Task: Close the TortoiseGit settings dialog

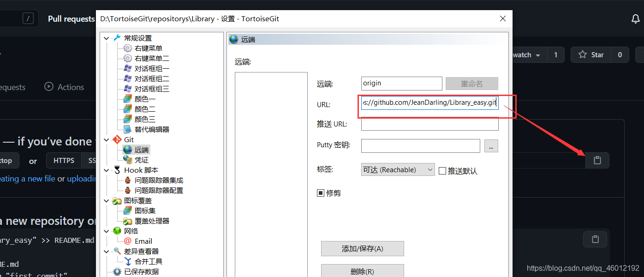Action: coord(502,19)
